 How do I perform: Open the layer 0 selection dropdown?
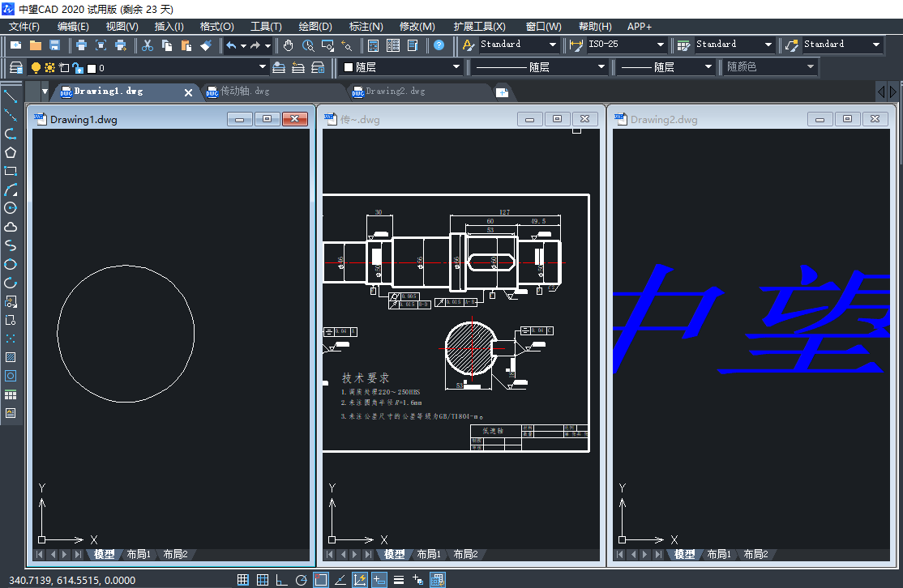[x=262, y=68]
